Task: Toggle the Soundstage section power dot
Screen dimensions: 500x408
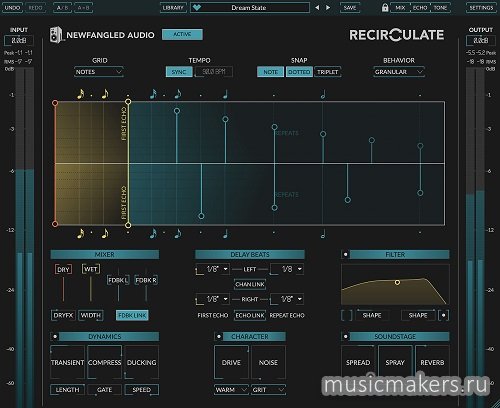Action: coord(345,336)
